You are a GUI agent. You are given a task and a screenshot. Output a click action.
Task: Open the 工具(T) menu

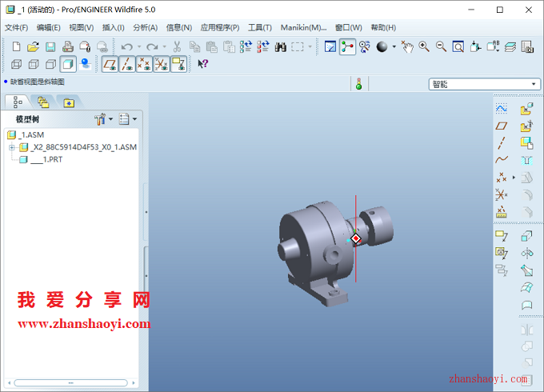[x=260, y=28]
